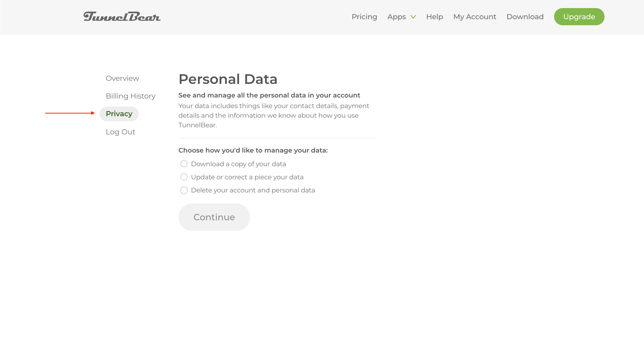Click the 'Download a copy of your data' label
The image size is (644, 347).
[239, 164]
